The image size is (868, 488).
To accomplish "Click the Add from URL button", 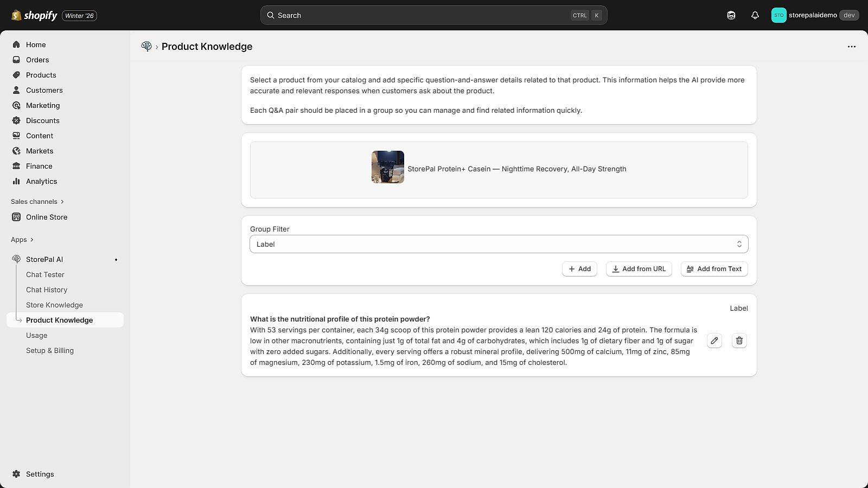I will tap(639, 269).
